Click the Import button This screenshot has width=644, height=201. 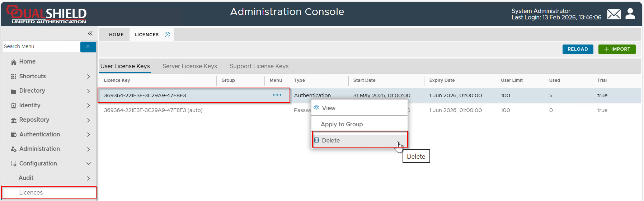tap(617, 49)
